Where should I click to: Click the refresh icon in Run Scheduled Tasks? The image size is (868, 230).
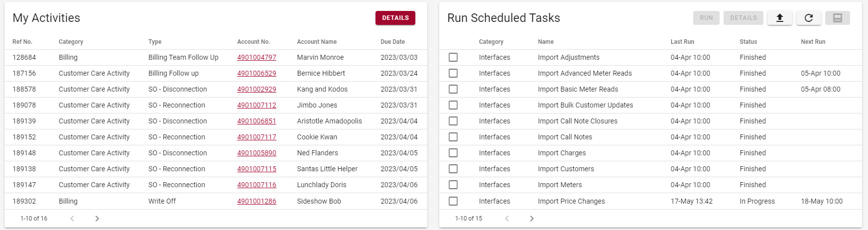point(809,18)
